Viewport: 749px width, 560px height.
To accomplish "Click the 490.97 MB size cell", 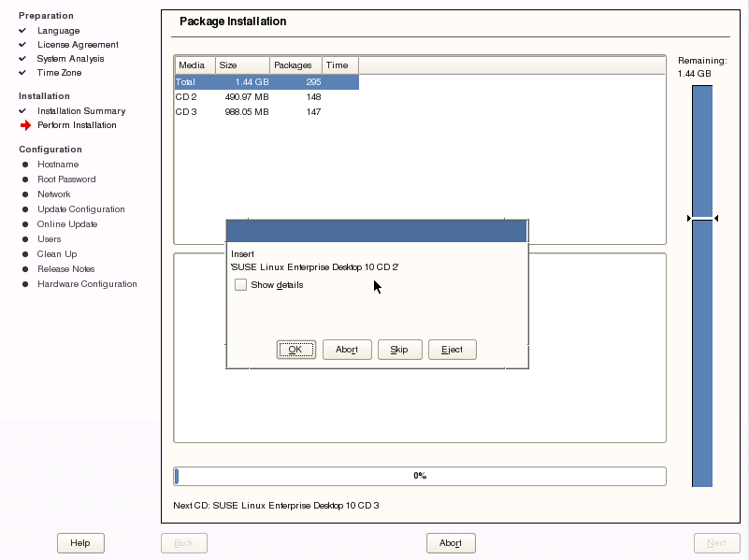I will [x=247, y=97].
